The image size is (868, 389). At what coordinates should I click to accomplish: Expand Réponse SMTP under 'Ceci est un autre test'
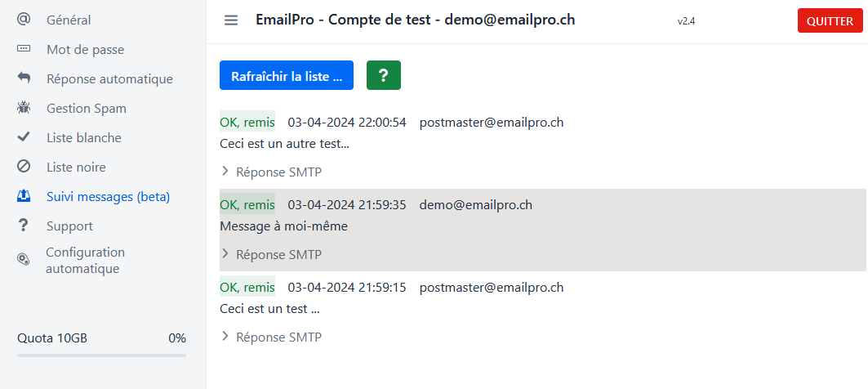pos(271,172)
